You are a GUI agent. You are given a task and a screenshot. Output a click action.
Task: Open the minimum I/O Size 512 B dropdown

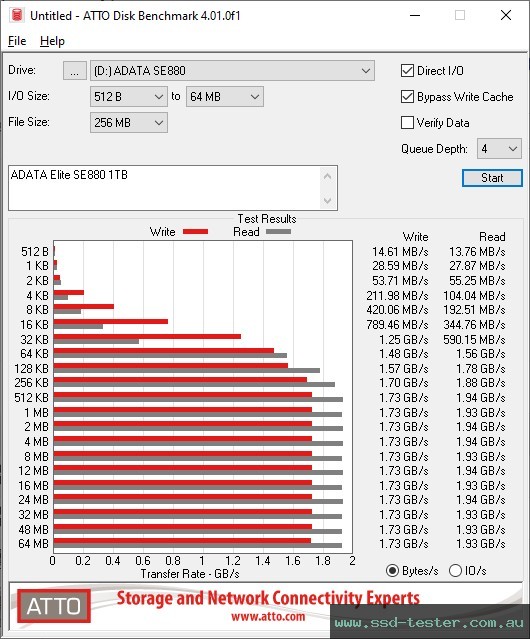pyautogui.click(x=129, y=97)
